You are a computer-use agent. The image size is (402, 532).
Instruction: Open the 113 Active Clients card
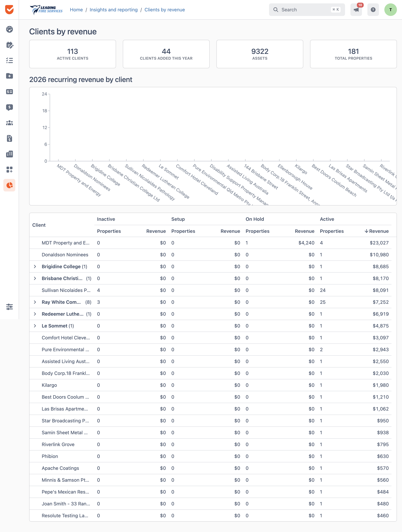[72, 54]
